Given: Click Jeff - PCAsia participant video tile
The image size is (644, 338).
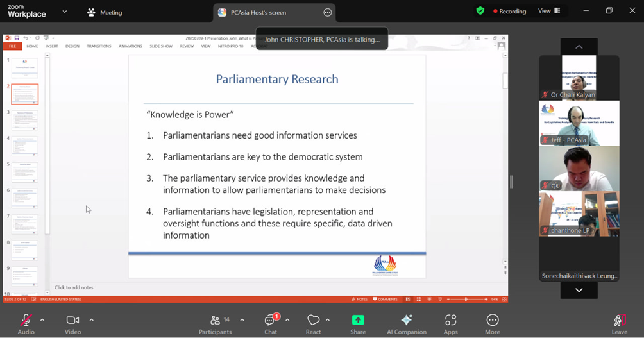Looking at the screenshot, I should [x=579, y=123].
